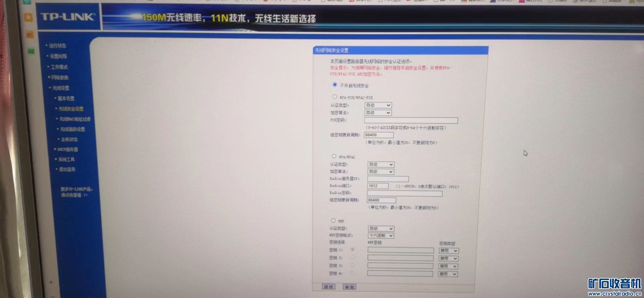This screenshot has height=298, width=644.
Task: Open 密钥类型 dropdown for 密钥 3
Action: tap(448, 266)
